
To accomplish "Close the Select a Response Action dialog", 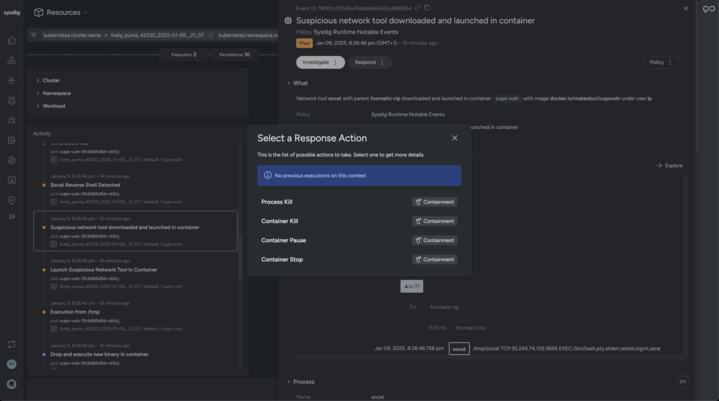I will pos(454,138).
